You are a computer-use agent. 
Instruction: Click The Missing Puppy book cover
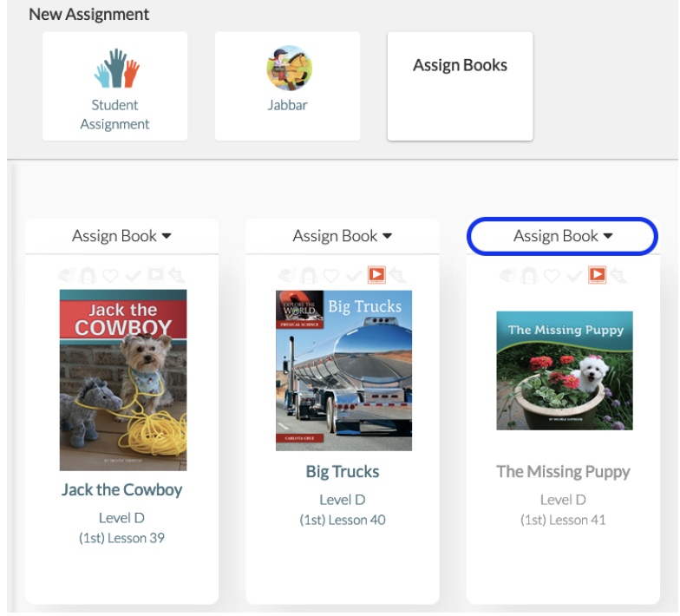tap(564, 371)
